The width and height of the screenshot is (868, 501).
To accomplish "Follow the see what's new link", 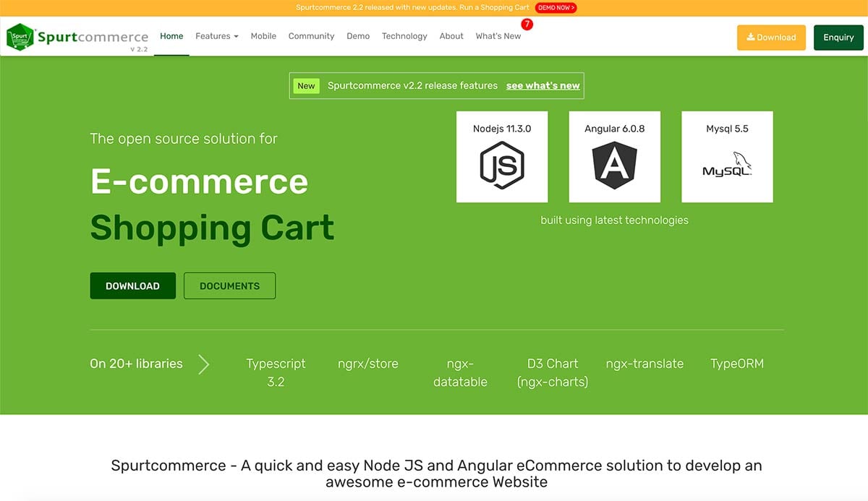I will point(543,85).
